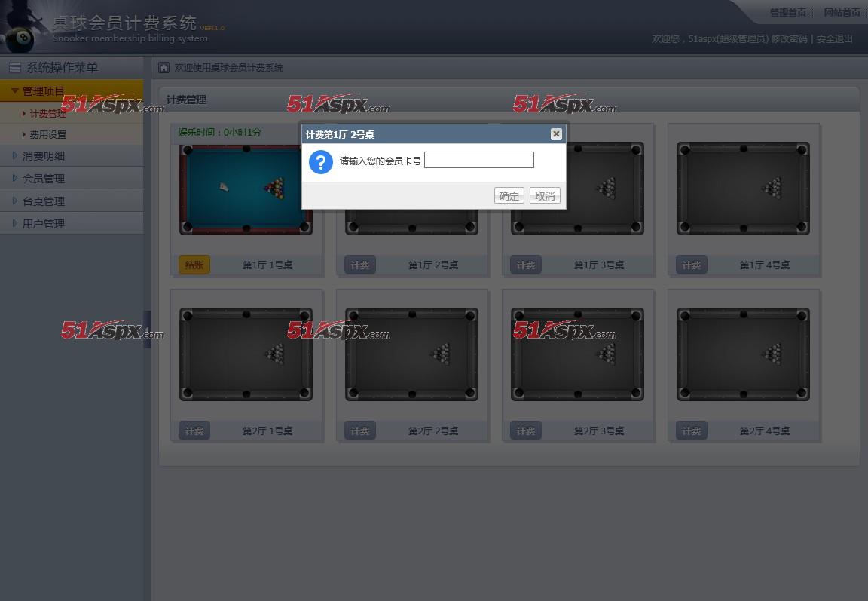Click the blue question mark icon in dialog
This screenshot has height=601, width=868.
point(320,162)
